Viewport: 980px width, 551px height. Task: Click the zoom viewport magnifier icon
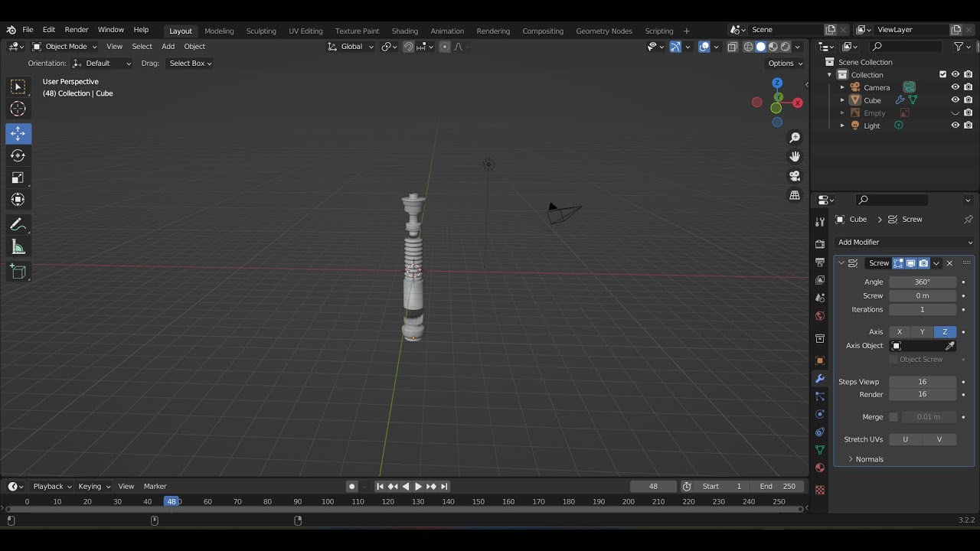(x=795, y=138)
